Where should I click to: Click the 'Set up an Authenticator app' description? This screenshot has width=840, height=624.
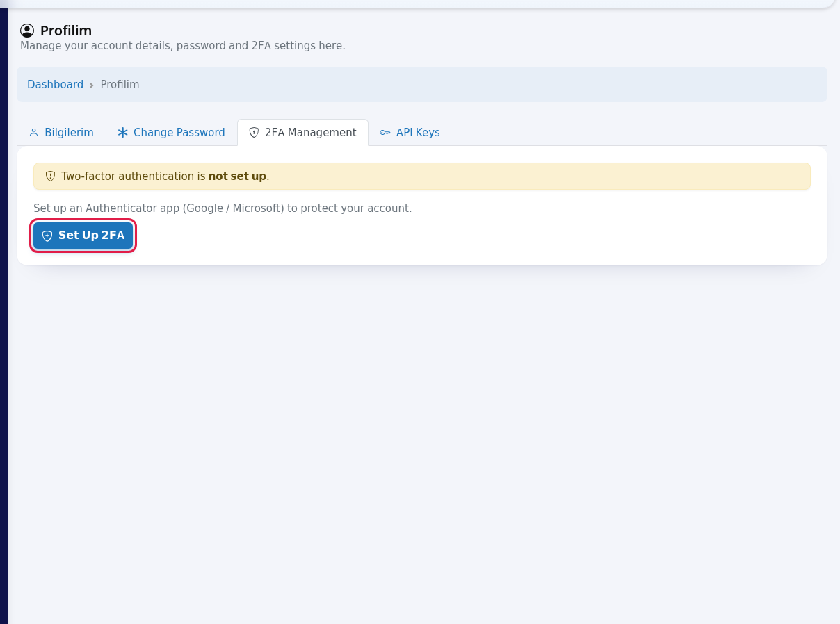223,208
